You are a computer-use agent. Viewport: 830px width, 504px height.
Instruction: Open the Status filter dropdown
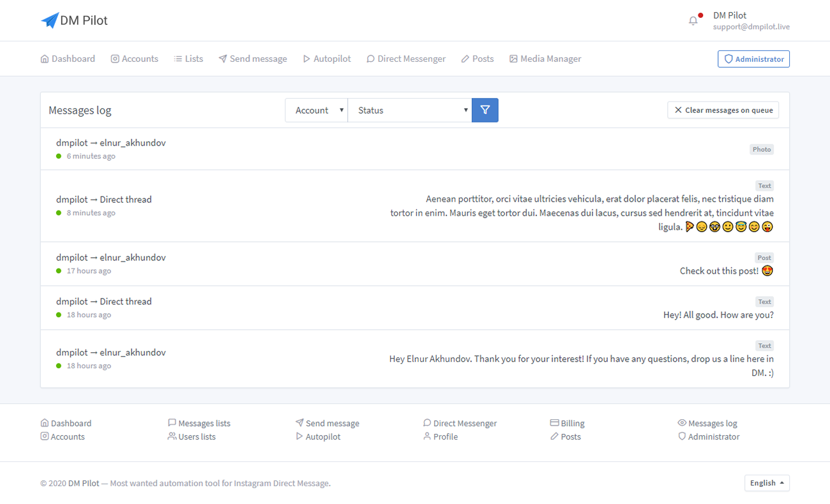tap(410, 110)
